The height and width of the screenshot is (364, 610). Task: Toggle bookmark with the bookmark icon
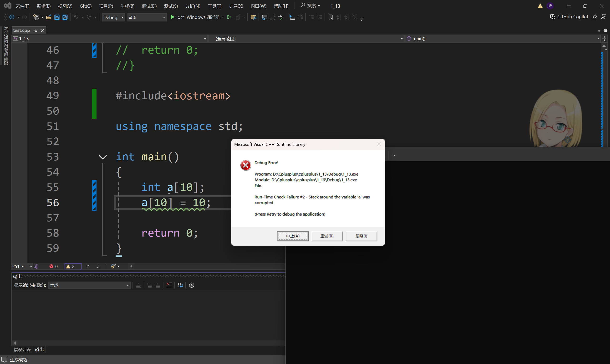coord(330,17)
